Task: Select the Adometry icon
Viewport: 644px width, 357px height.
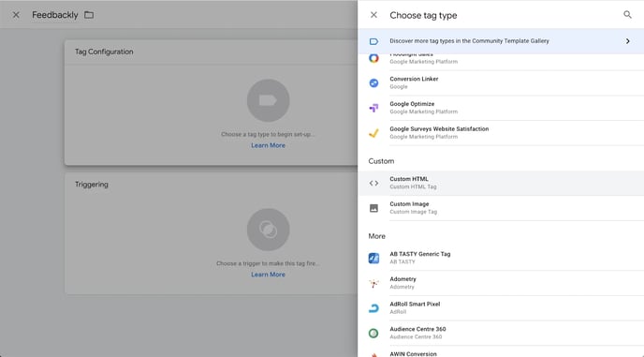Action: [373, 283]
